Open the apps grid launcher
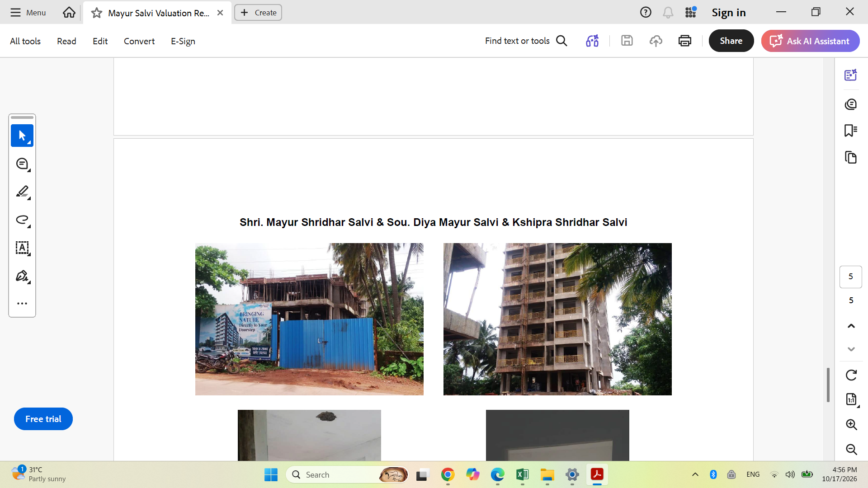The image size is (868, 488). click(x=690, y=12)
